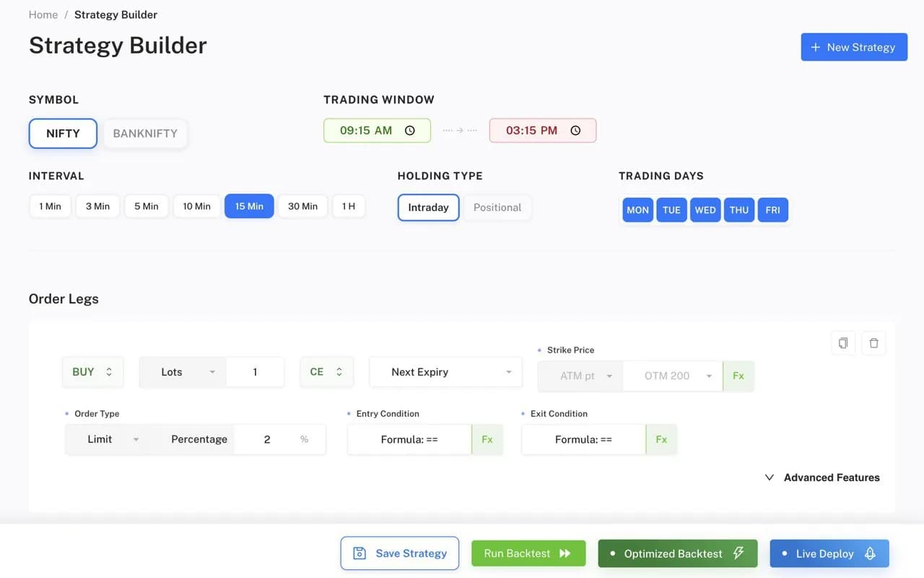Open the Exit Condition Fx formula button

pyautogui.click(x=661, y=439)
